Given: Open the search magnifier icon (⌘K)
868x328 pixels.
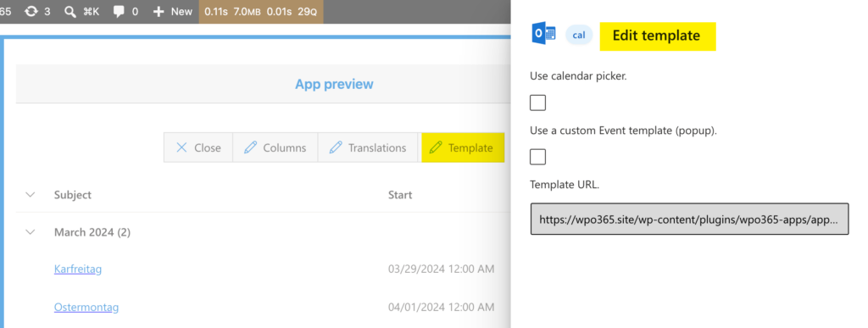Looking at the screenshot, I should [x=70, y=11].
